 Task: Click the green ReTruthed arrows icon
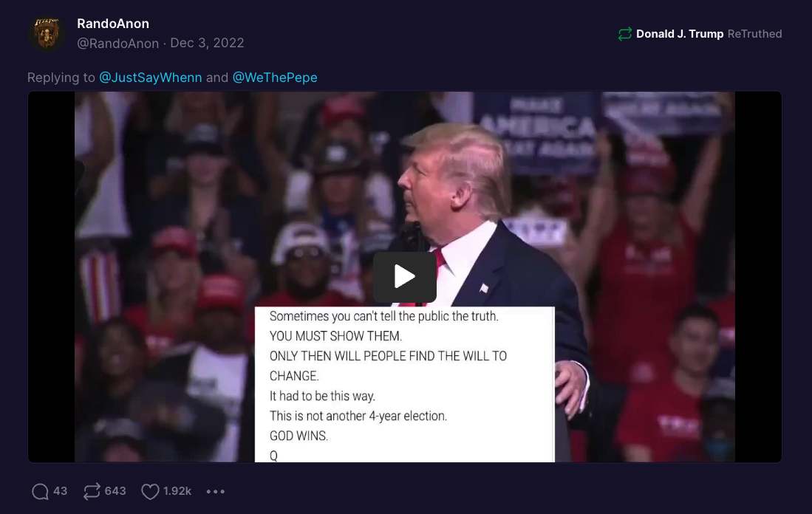625,34
